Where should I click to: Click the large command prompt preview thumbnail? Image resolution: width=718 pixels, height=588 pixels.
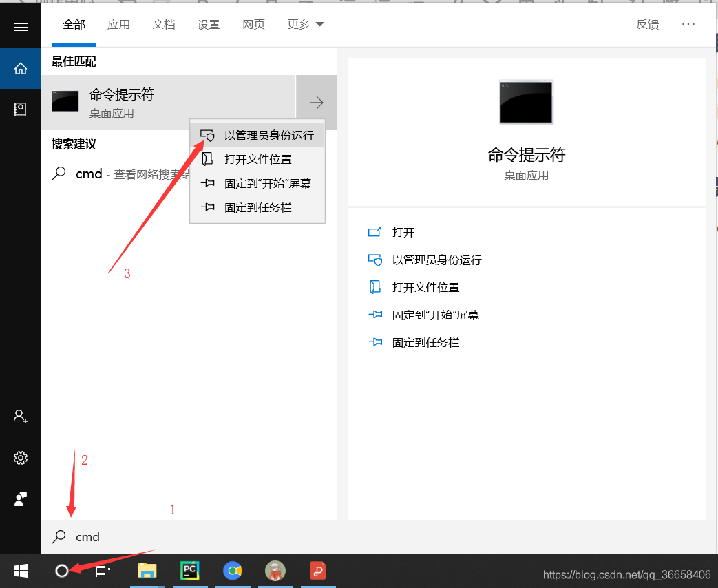[x=526, y=102]
